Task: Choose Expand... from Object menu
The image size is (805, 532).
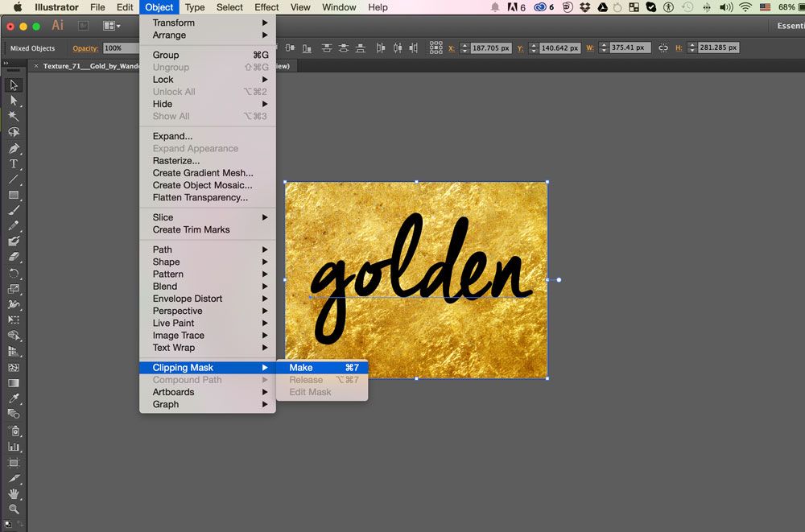Action: click(208, 136)
